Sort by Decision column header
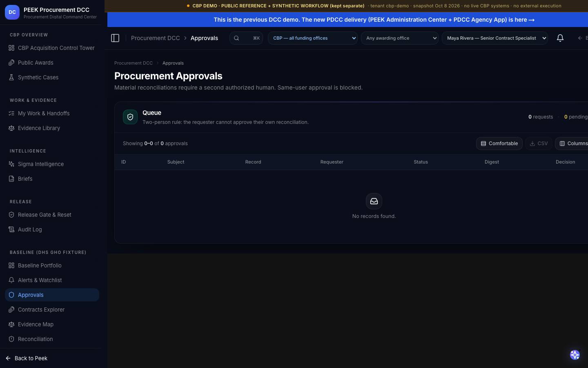 565,162
